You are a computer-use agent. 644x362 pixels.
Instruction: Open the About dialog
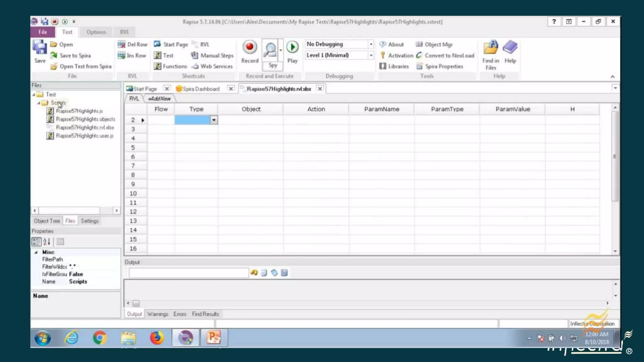(391, 44)
